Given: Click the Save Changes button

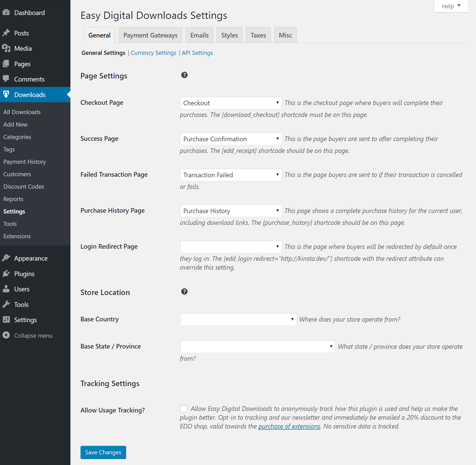Looking at the screenshot, I should 103,452.
